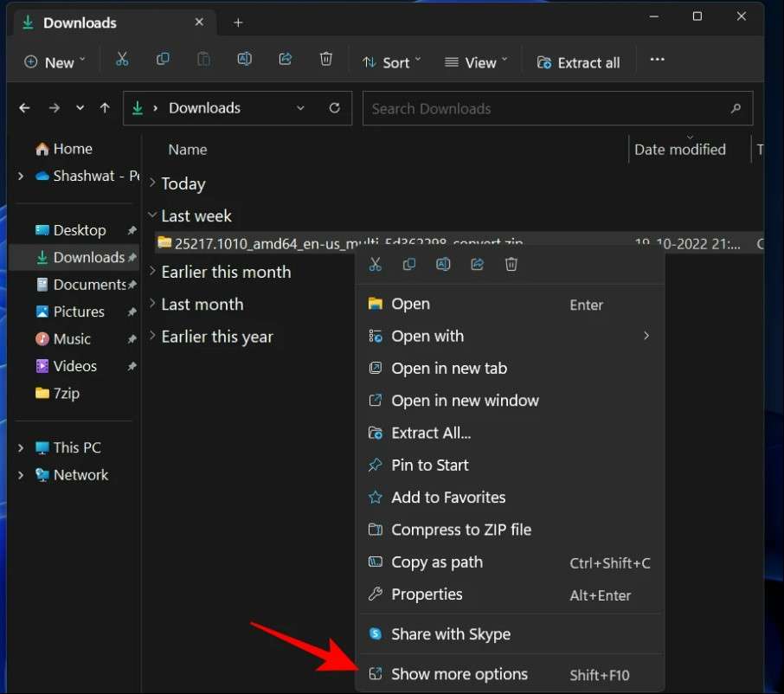784x694 pixels.
Task: Click Rename icon in the context menu
Action: point(443,264)
